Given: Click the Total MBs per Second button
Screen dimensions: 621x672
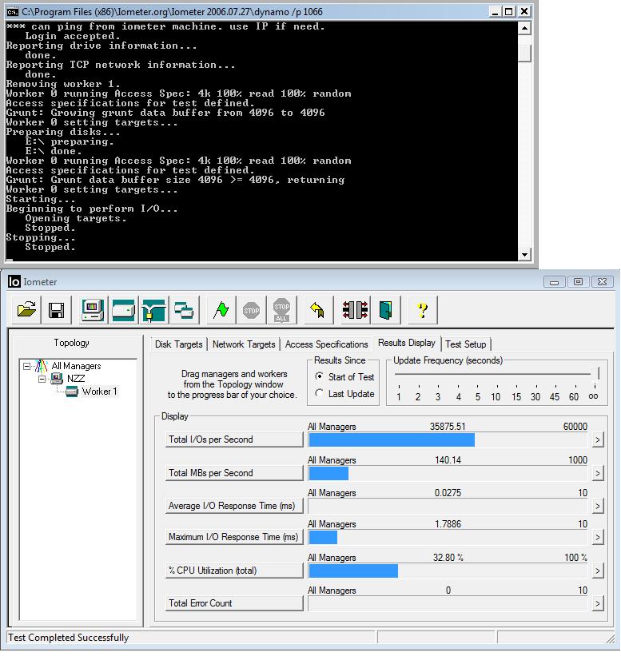Looking at the screenshot, I should 234,473.
